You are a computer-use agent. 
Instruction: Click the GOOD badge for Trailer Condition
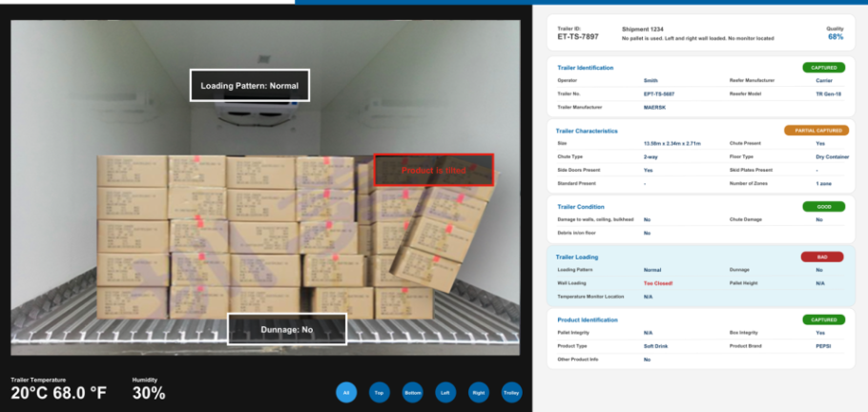[823, 206]
